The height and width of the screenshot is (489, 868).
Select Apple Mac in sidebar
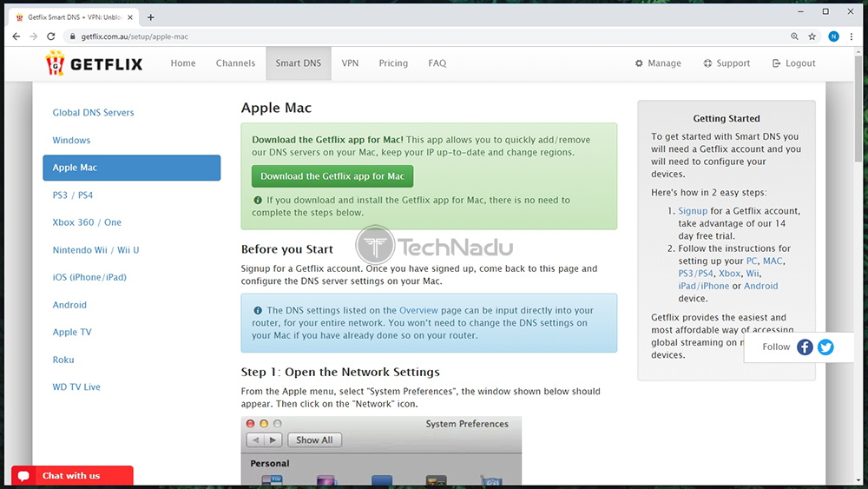(x=132, y=168)
